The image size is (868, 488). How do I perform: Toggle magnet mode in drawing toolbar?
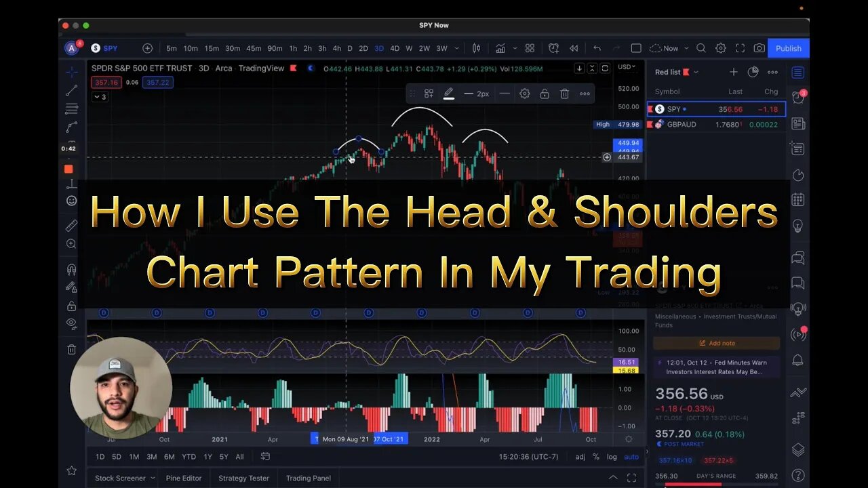[x=71, y=269]
